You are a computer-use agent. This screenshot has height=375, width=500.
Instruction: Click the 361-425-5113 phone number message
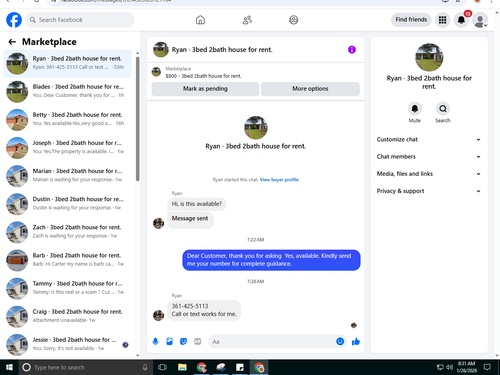pyautogui.click(x=204, y=310)
